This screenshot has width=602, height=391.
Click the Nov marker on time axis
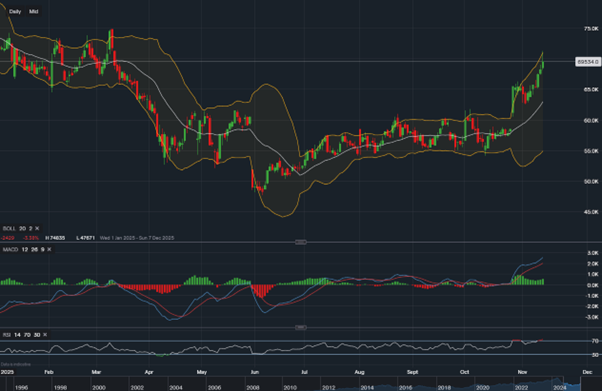click(x=522, y=372)
